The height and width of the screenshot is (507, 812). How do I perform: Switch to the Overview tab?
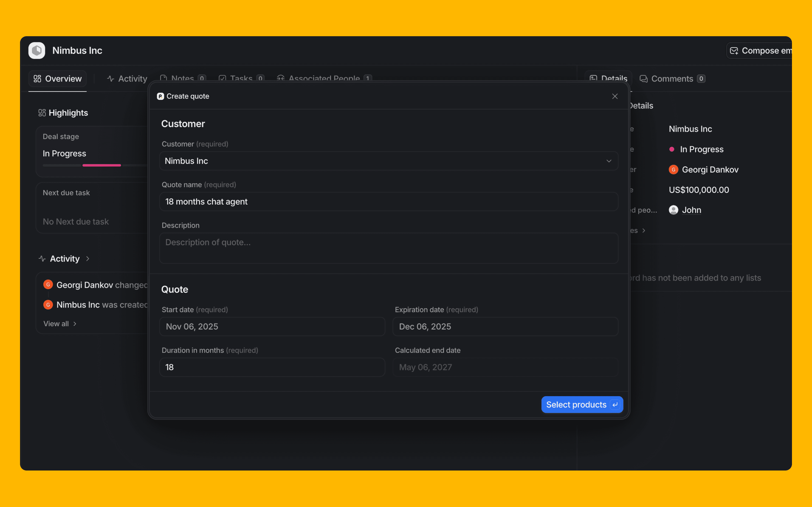(58, 78)
